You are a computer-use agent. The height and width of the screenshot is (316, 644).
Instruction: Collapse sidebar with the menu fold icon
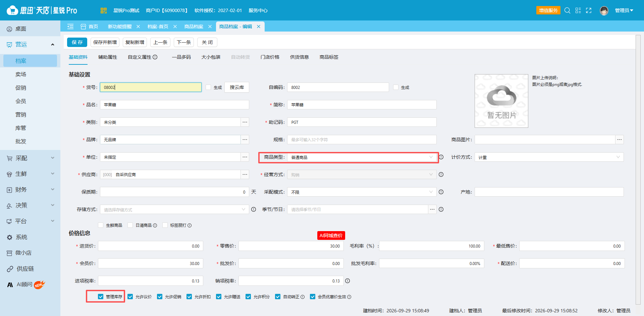(x=70, y=27)
